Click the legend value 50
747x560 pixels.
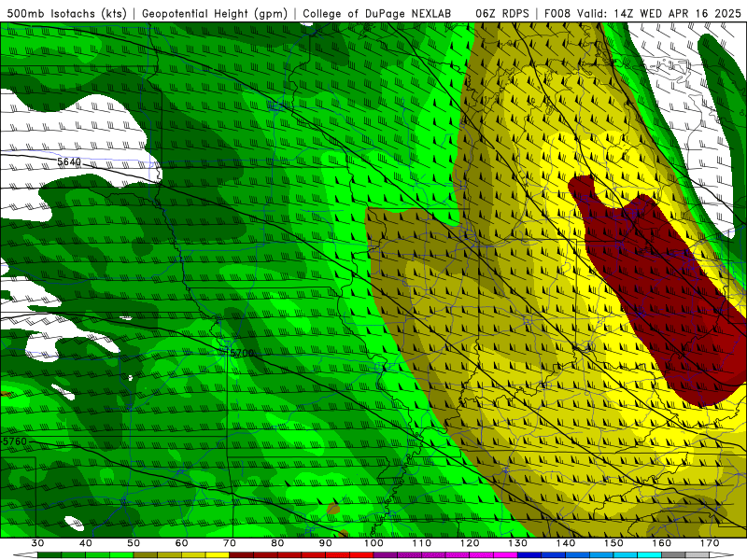[x=134, y=543]
